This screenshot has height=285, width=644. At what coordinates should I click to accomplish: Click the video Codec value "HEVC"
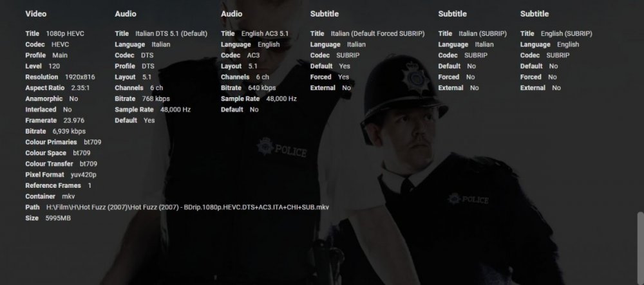coord(60,44)
